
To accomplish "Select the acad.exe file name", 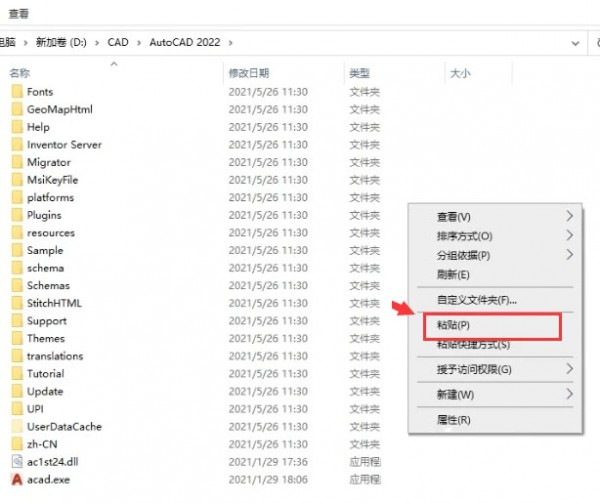I will pyautogui.click(x=49, y=480).
